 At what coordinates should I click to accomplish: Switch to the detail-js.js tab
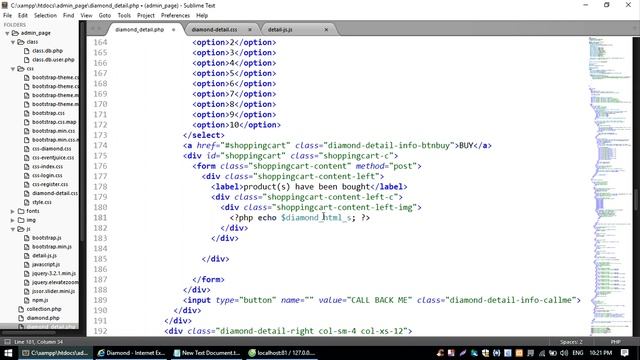(x=280, y=30)
